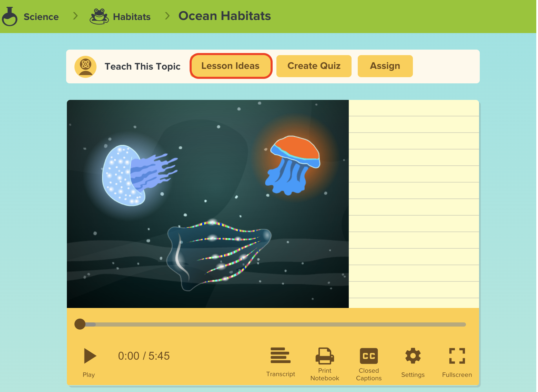Navigate to Science via the breadcrumb
The height and width of the screenshot is (392, 538).
click(41, 17)
